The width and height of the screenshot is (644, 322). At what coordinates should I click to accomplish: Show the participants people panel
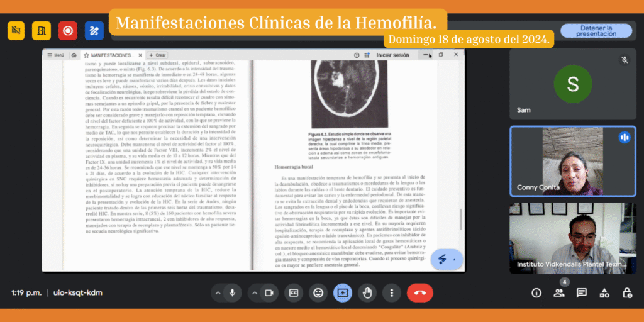coord(558,292)
